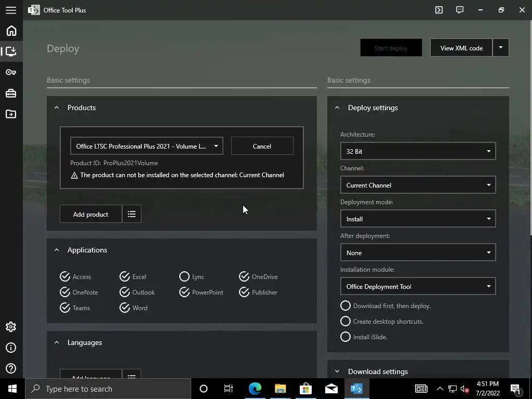Collapse the Languages section

[57, 343]
